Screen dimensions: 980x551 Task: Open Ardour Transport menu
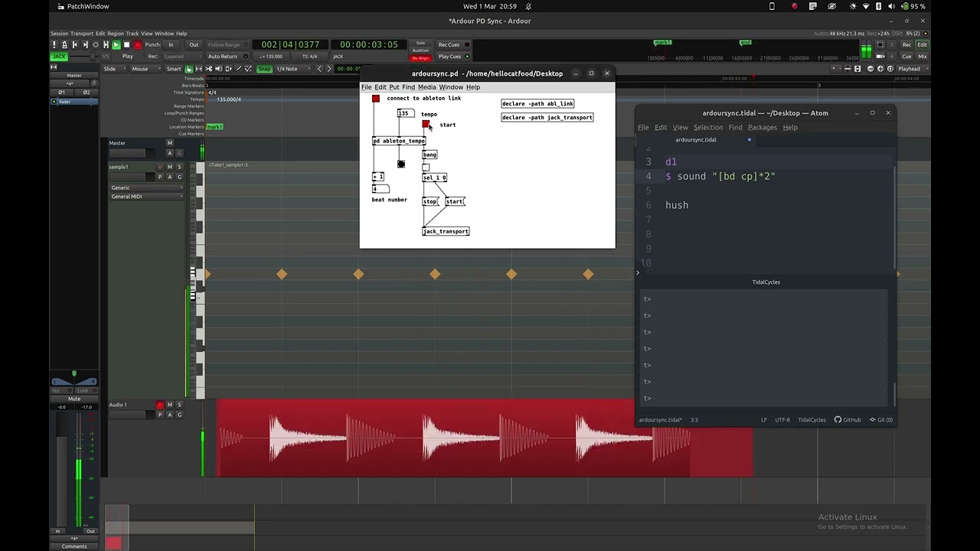pyautogui.click(x=82, y=34)
